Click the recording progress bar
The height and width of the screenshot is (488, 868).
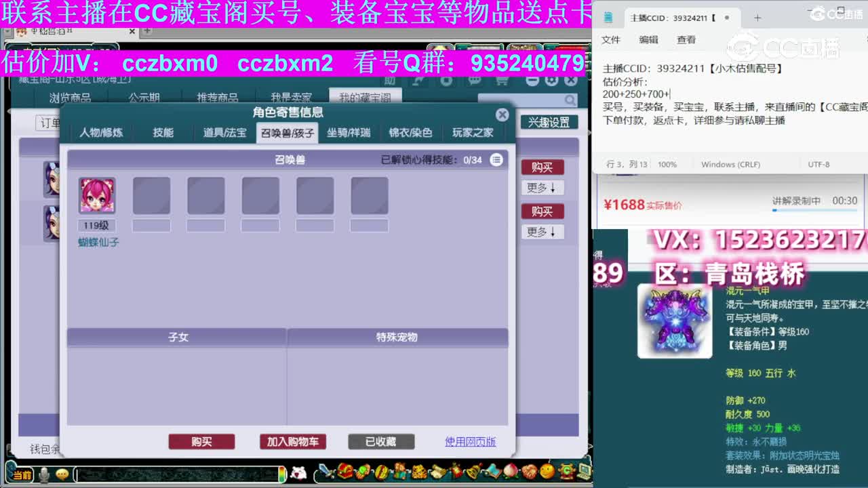815,210
